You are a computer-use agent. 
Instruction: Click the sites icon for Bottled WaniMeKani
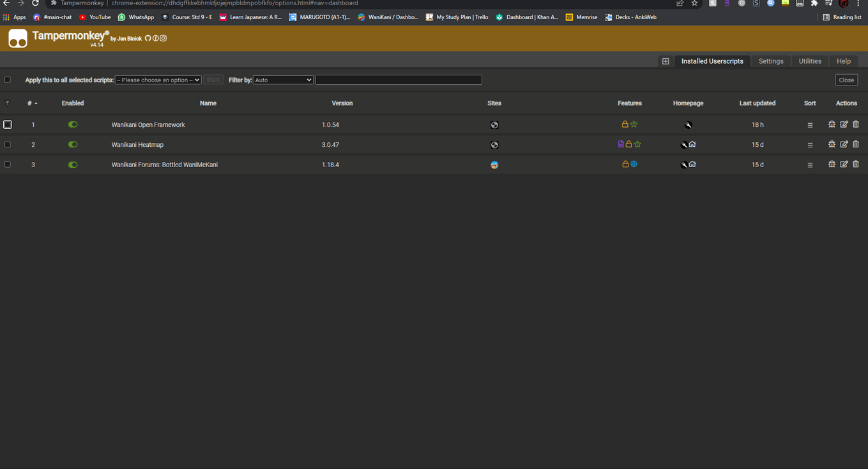click(x=494, y=165)
